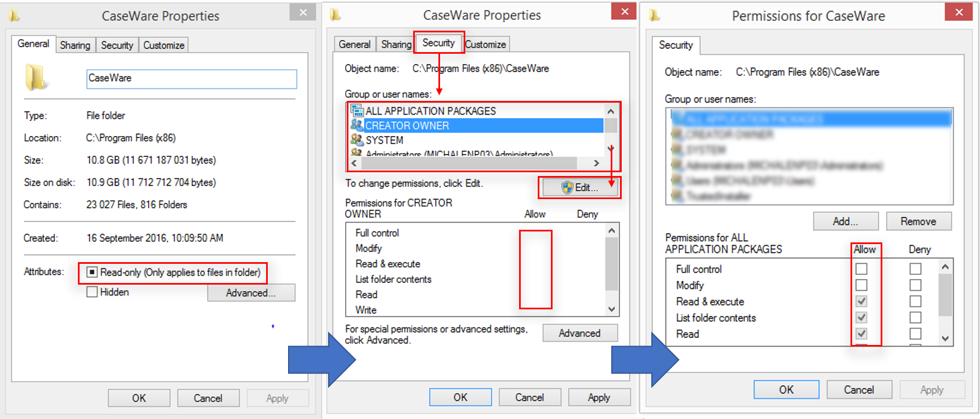This screenshot has height=419, width=980.
Task: Open Advanced special permissions settings
Action: 580,333
